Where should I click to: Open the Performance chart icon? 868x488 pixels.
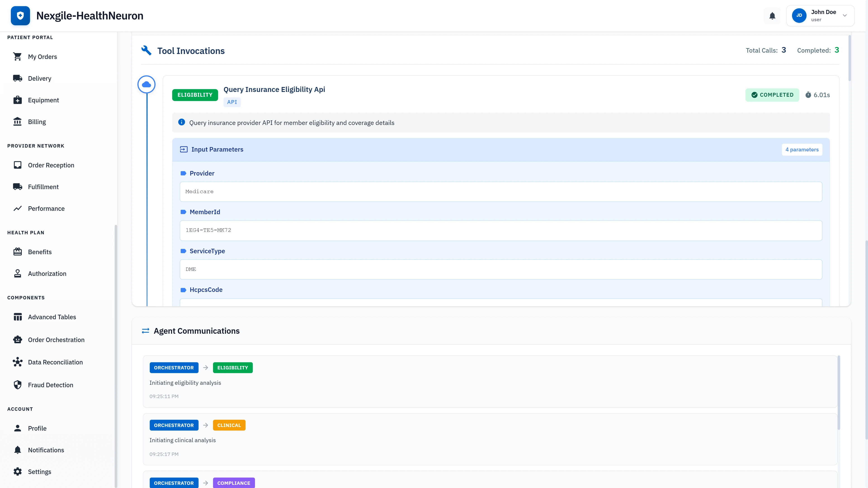pyautogui.click(x=18, y=209)
